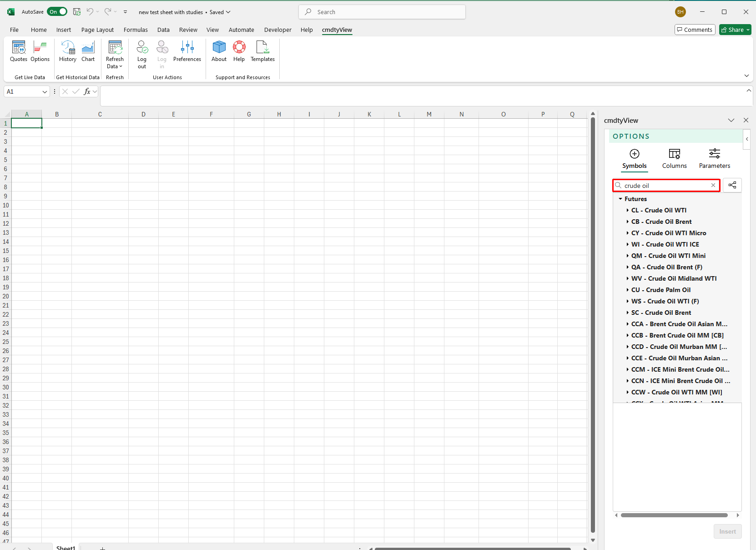The image size is (756, 550).
Task: Expand the formula bar
Action: (x=748, y=91)
